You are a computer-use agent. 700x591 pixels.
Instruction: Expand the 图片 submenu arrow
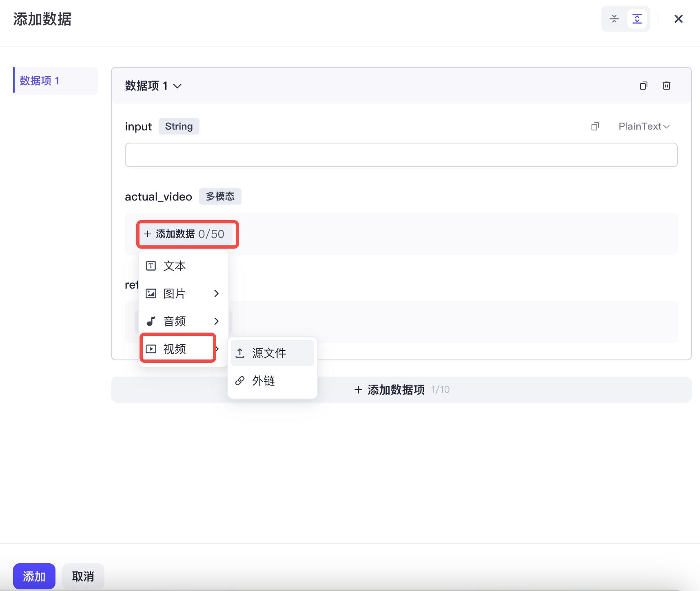(x=216, y=293)
